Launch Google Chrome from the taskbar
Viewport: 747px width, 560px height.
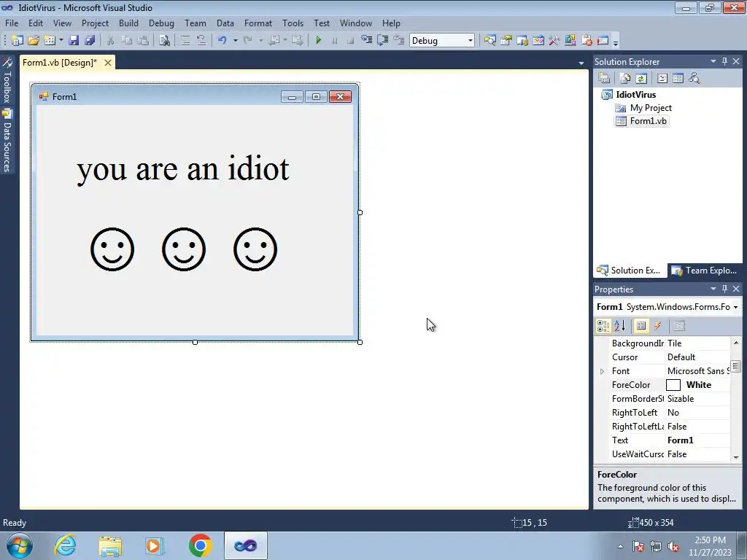tap(200, 545)
